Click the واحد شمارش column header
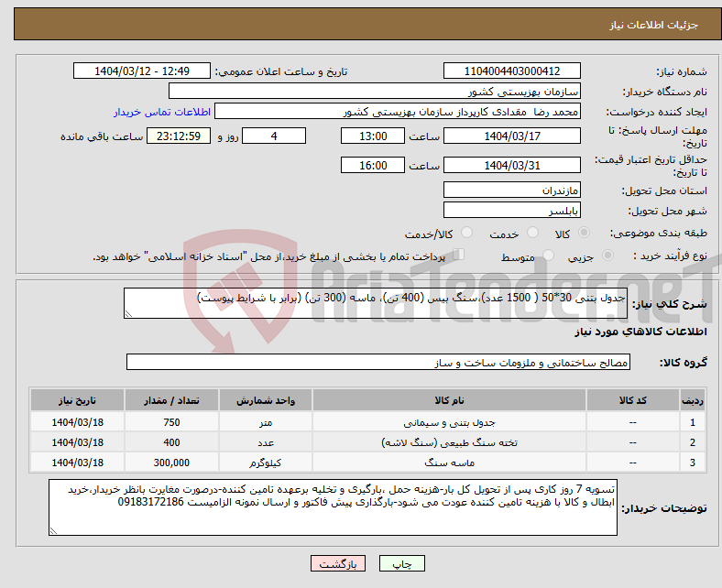 pos(266,400)
